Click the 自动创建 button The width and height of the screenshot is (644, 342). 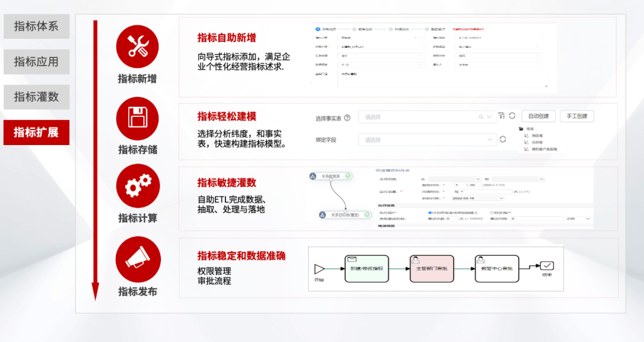(538, 116)
